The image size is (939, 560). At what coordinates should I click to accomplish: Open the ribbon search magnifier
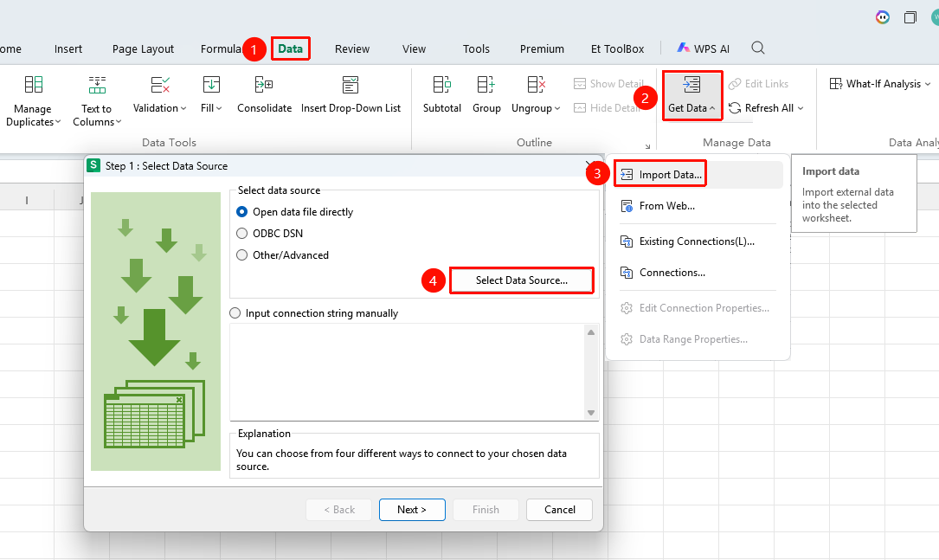[x=758, y=48]
